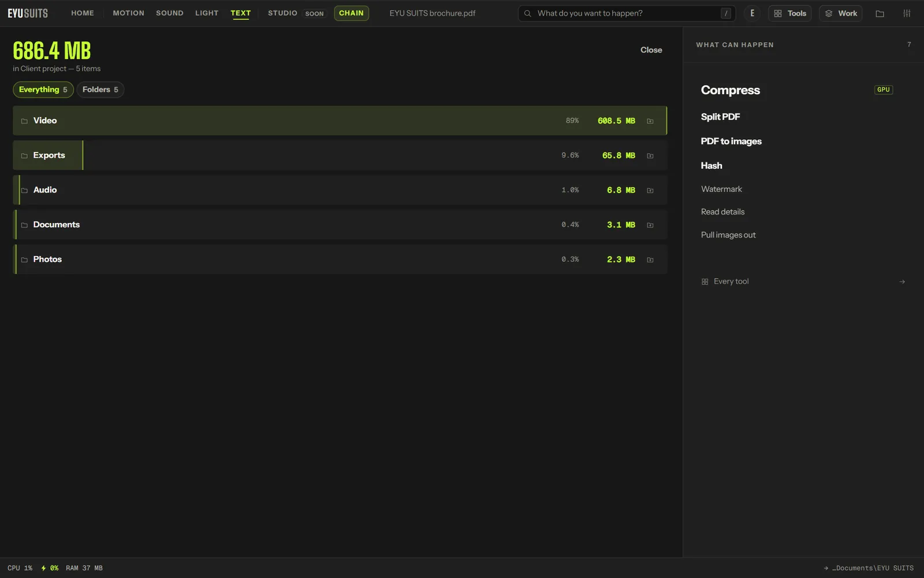Reveal the Photos folder via its row icon
The image size is (924, 578).
pos(650,260)
